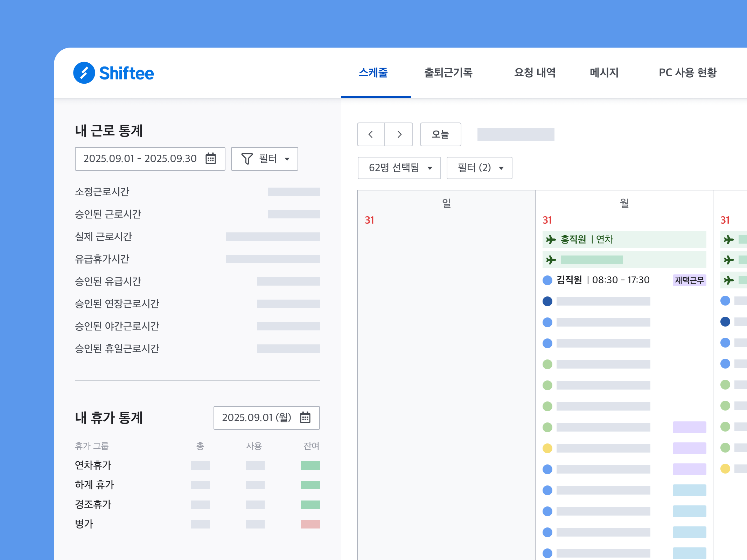Go to next period with right chevron

[399, 134]
